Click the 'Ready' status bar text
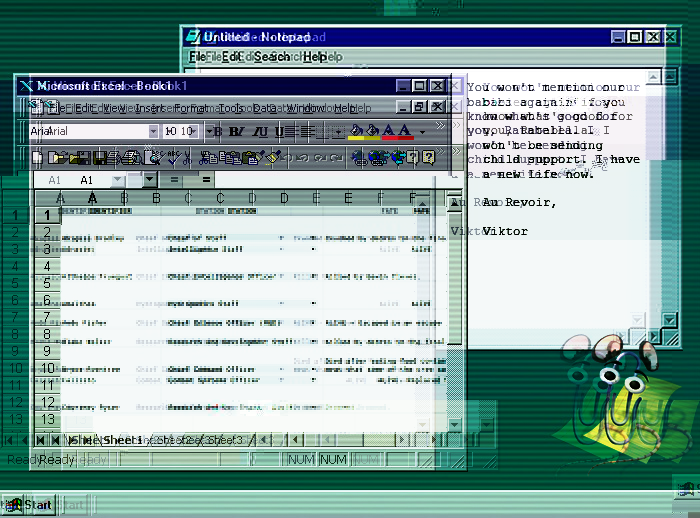 pos(56,460)
